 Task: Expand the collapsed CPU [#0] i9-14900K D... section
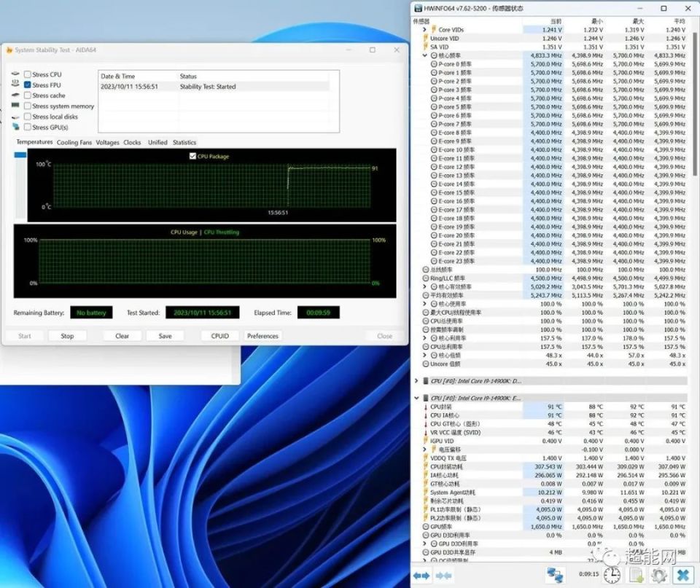pyautogui.click(x=416, y=381)
